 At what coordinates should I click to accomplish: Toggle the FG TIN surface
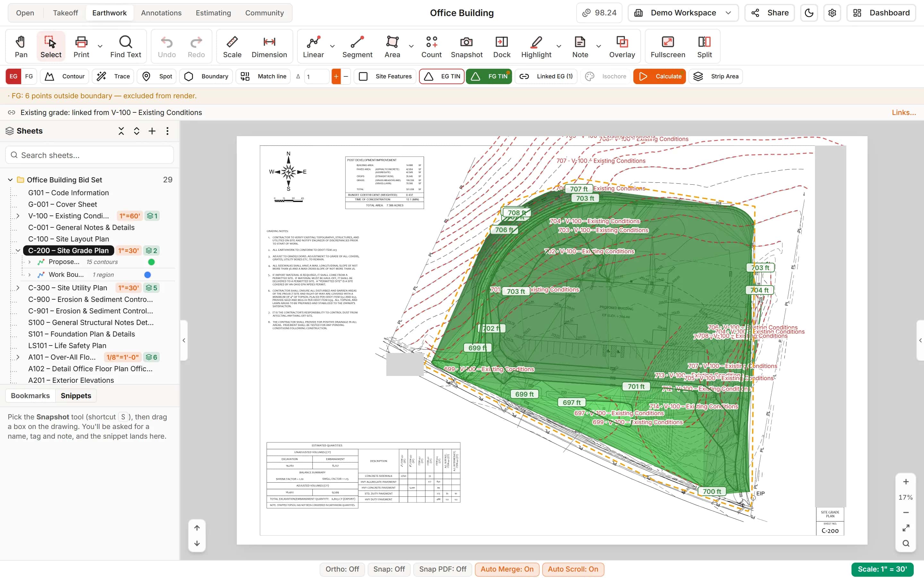(489, 76)
